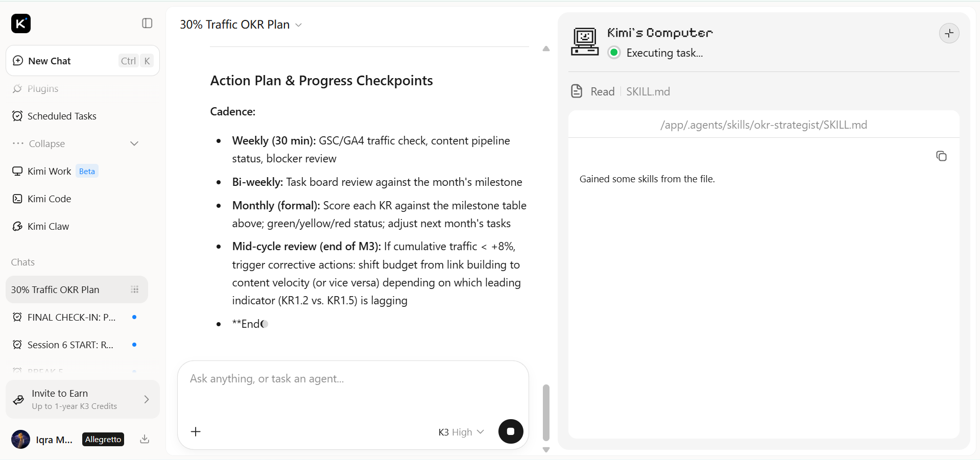Screen dimensions: 980x460
Task: Copy the SKILL.md file content
Action: click(941, 156)
